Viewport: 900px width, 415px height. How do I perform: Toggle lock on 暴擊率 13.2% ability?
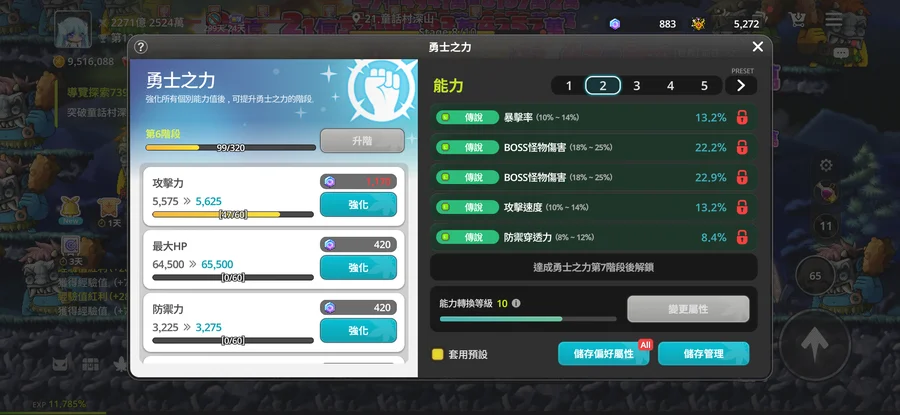coord(742,118)
